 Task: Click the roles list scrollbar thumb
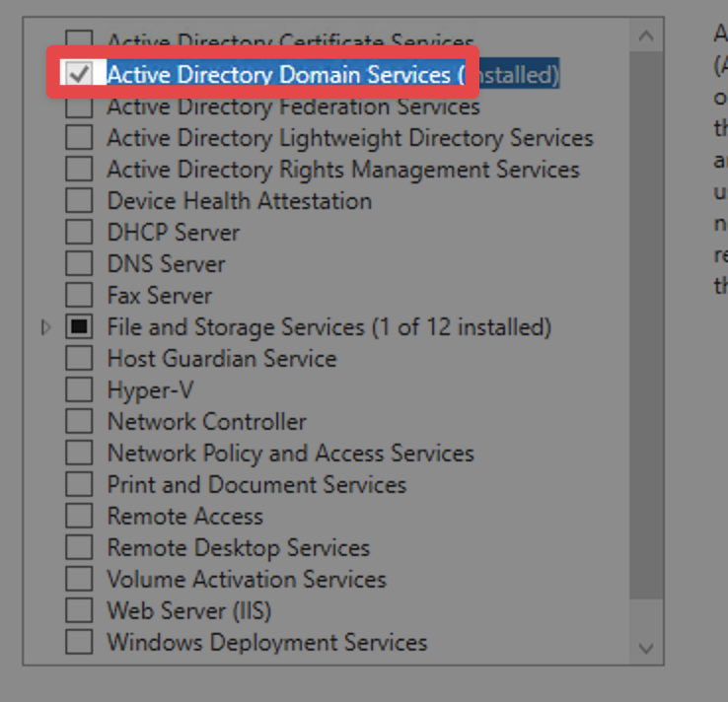click(x=646, y=324)
